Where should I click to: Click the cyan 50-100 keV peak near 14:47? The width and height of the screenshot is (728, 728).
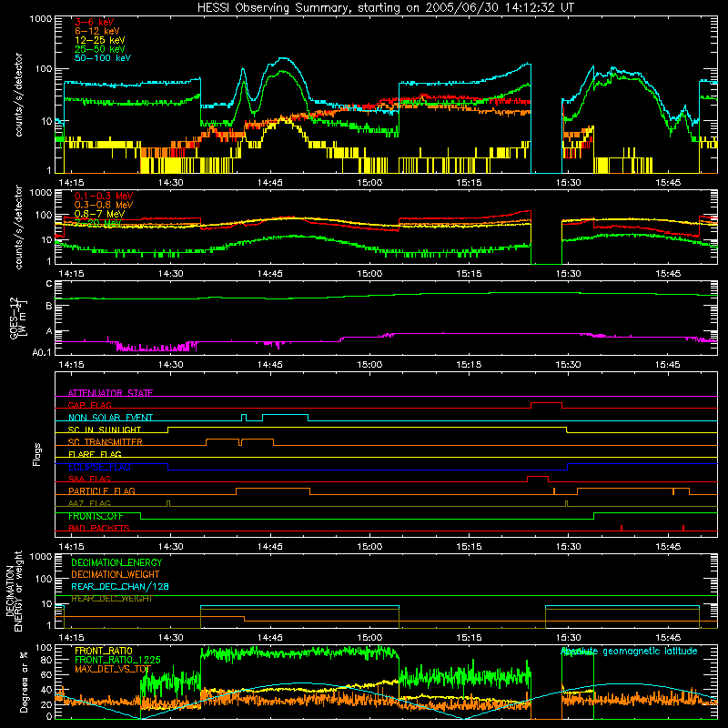click(284, 58)
